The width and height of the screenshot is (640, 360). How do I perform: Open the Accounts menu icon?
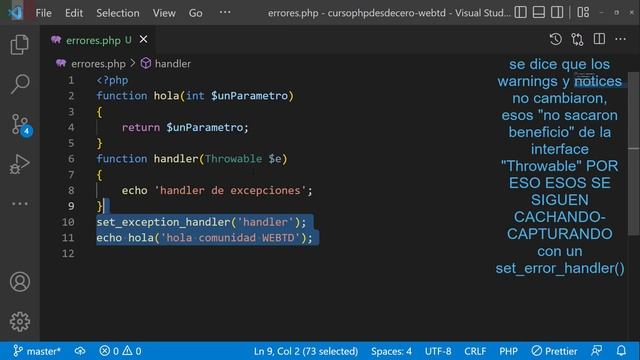click(x=20, y=282)
